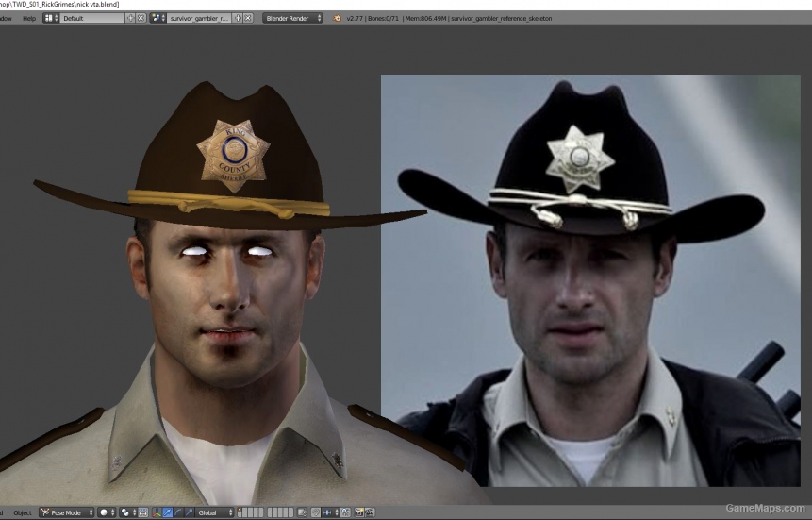Viewport: 812px width, 520px height.
Task: Add new screen layout plus button
Action: coord(130,18)
